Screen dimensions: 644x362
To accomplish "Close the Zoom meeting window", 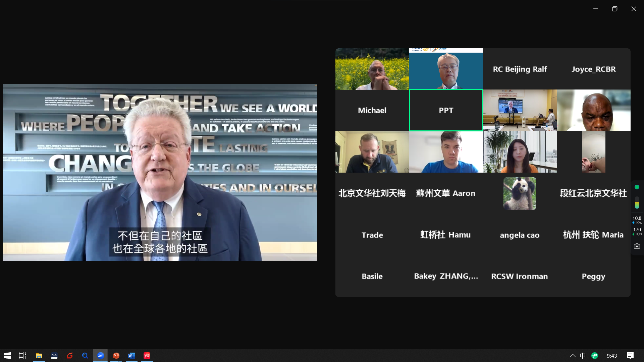I will (634, 9).
